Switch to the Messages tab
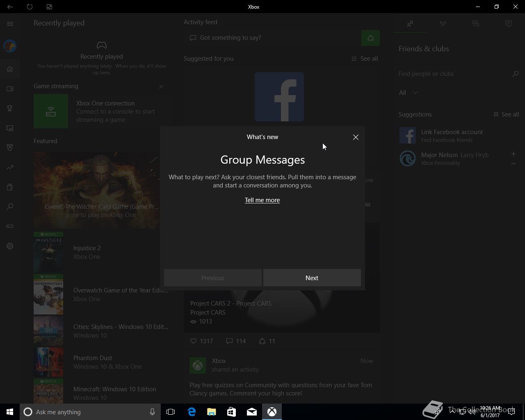Screen dimensions: 525x420 [x=476, y=24]
